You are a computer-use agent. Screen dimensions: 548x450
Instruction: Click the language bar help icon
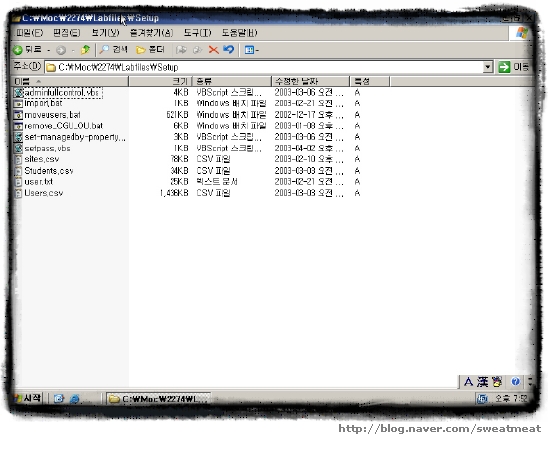tap(515, 381)
